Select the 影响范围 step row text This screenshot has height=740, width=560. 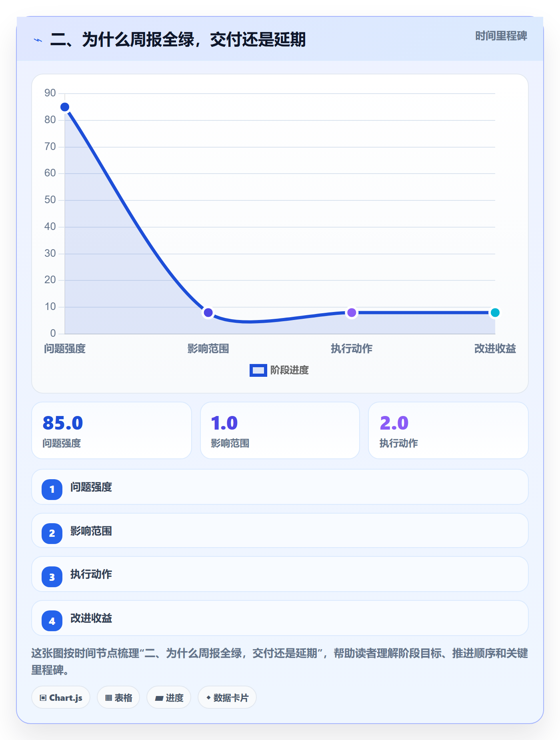(x=91, y=531)
